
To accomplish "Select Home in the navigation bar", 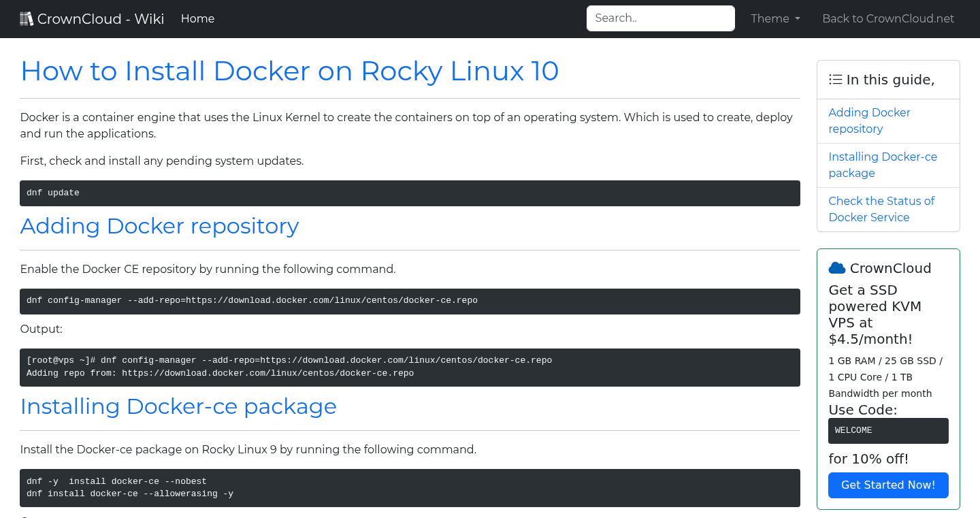I will 197,18.
